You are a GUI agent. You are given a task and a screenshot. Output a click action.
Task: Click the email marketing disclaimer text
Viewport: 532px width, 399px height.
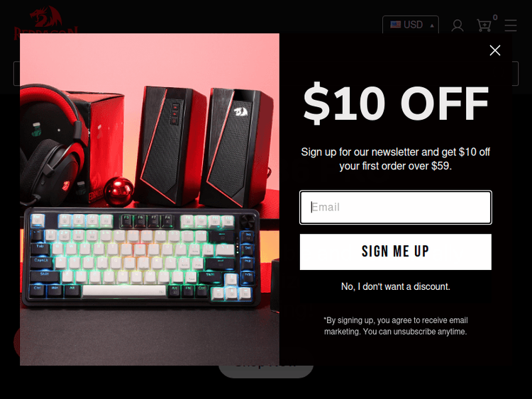click(x=395, y=326)
